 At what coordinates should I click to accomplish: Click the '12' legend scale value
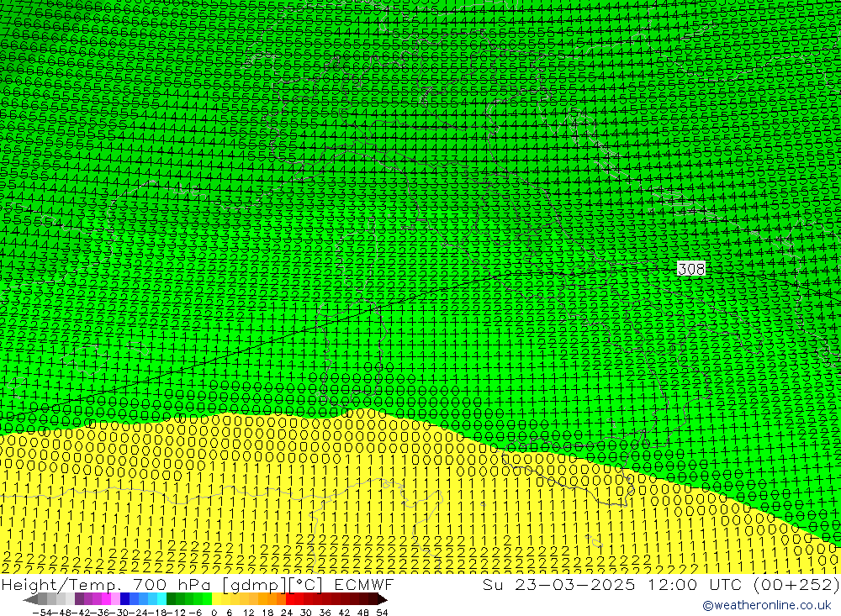pyautogui.click(x=248, y=613)
